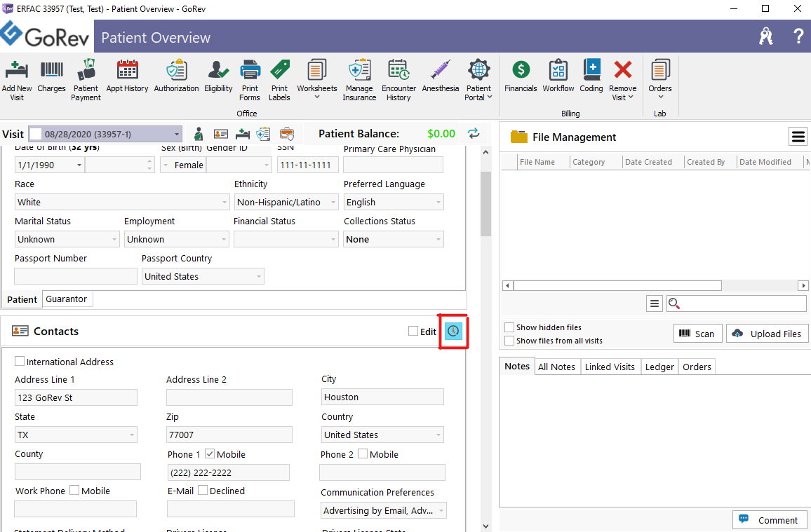
Task: Open the Race dropdown
Action: tap(224, 203)
